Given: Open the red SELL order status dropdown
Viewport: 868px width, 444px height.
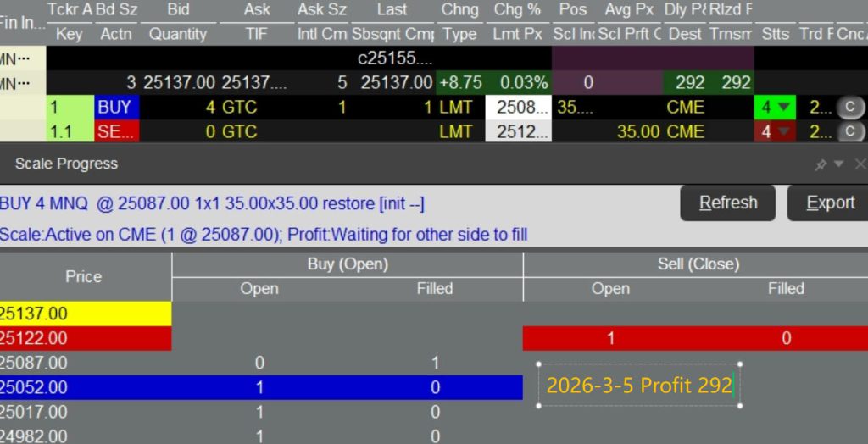Looking at the screenshot, I should pyautogui.click(x=775, y=132).
